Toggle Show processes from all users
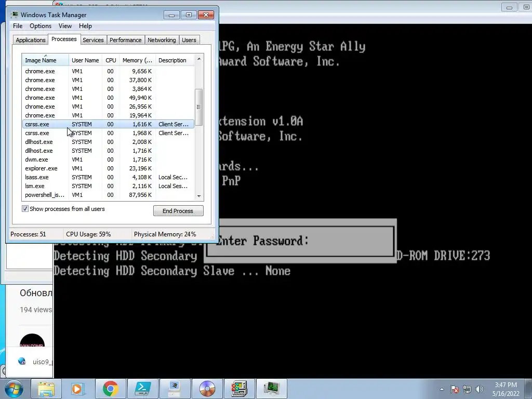The height and width of the screenshot is (399, 532). point(25,209)
